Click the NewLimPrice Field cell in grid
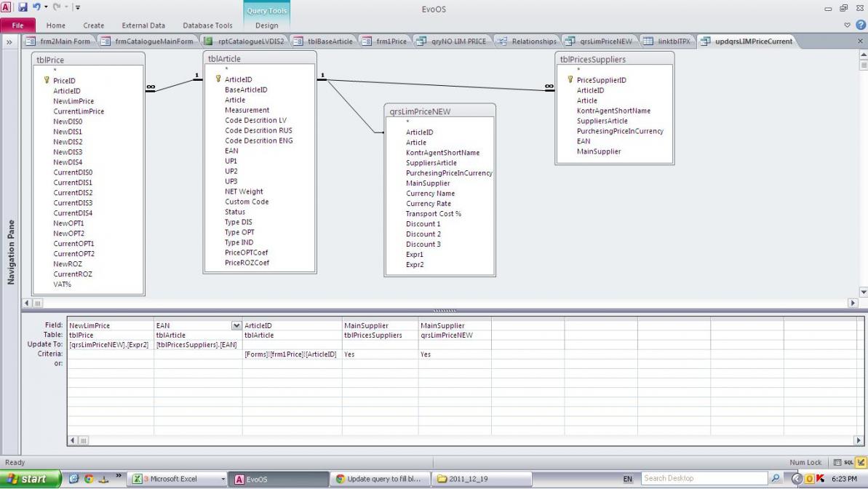 [111, 325]
